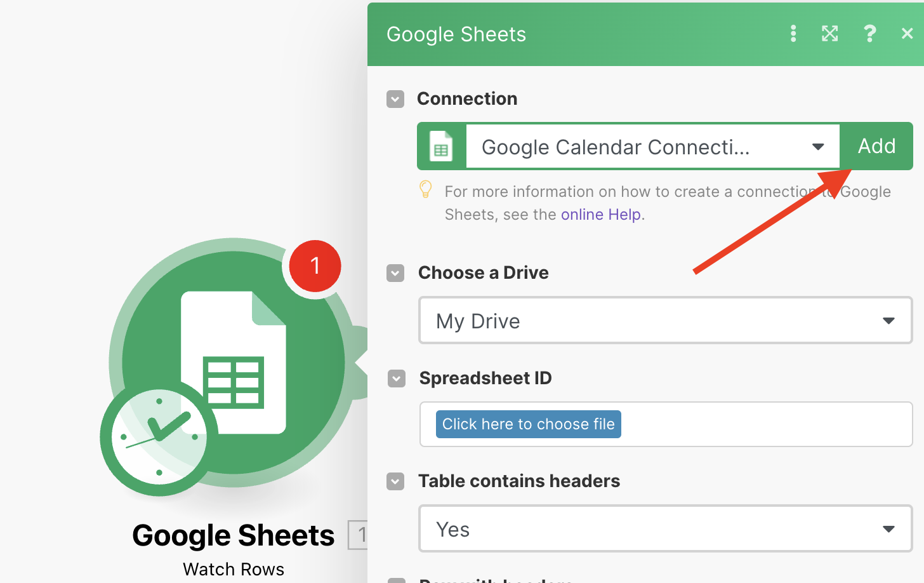
Task: Collapse the Choose a Drive section toggle
Action: 395,273
